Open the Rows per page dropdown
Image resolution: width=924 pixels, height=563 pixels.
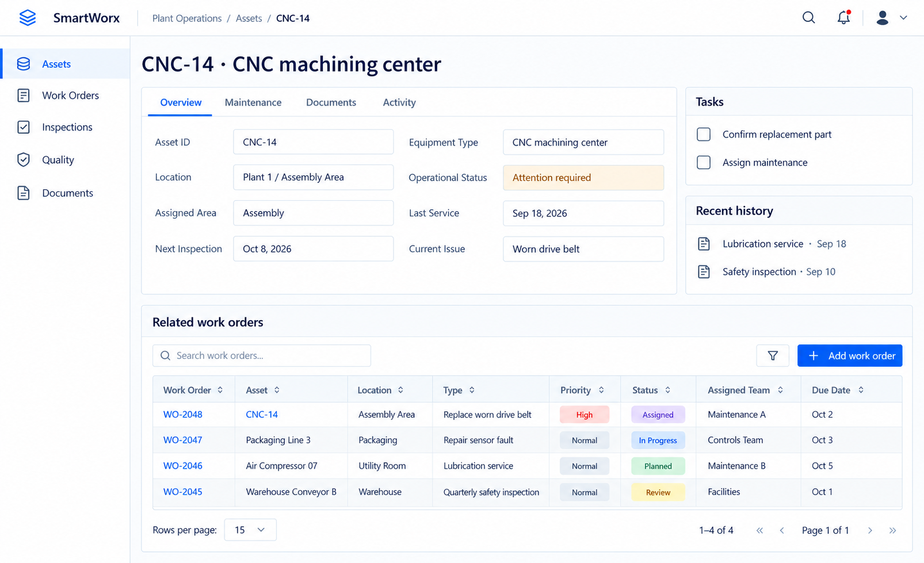[250, 530]
